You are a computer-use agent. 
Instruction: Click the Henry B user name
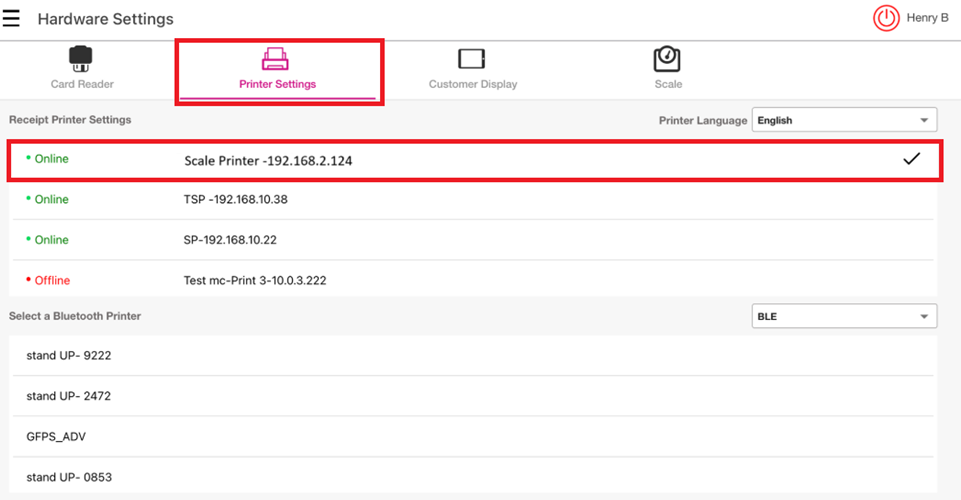tap(927, 18)
